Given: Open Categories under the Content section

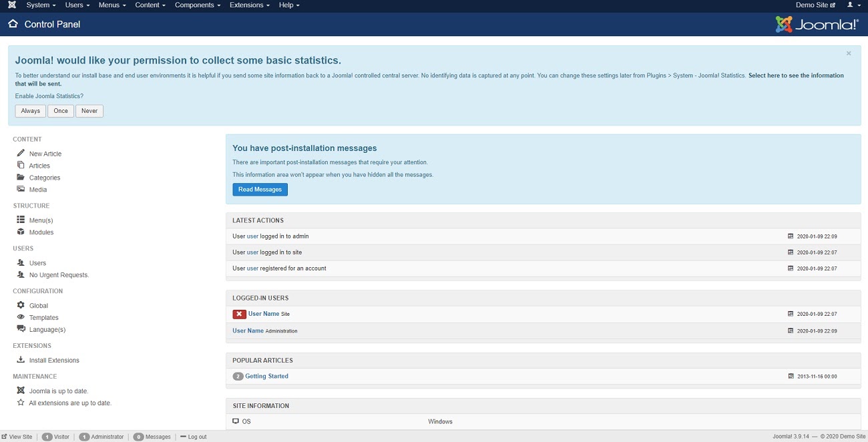Looking at the screenshot, I should coord(44,177).
